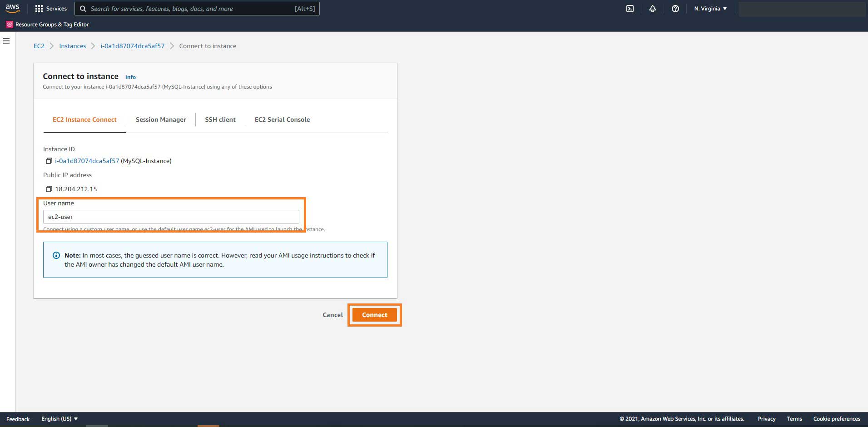Open Resource Groups & Tag Editor

click(x=52, y=25)
